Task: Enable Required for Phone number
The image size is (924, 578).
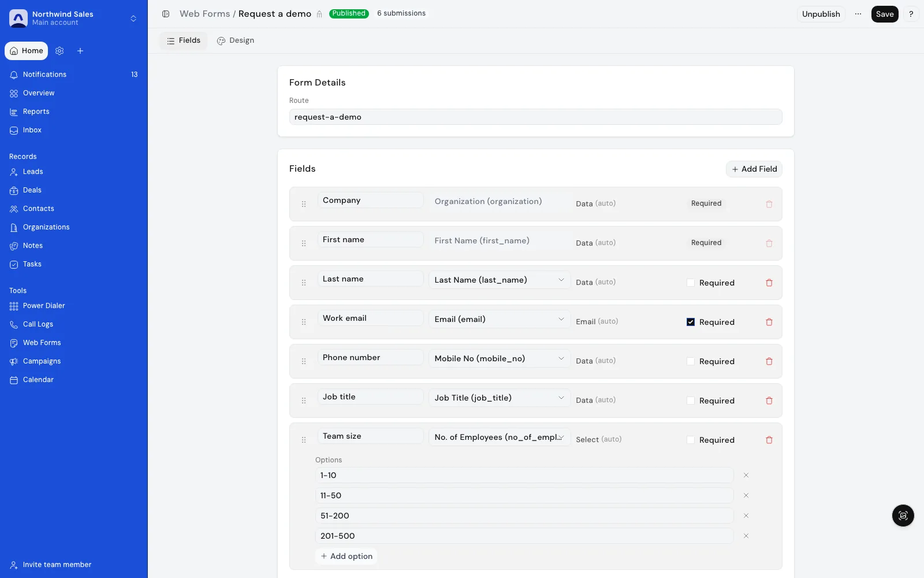Action: (x=691, y=361)
